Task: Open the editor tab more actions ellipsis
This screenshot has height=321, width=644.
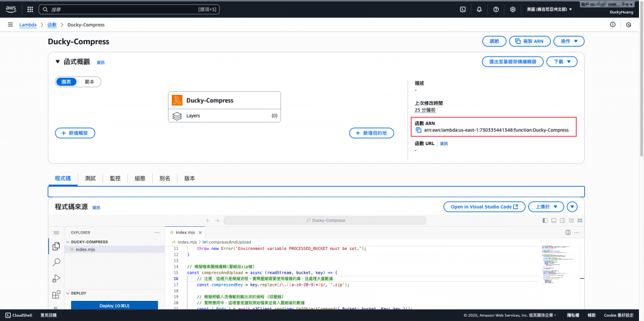Action: pos(577,232)
